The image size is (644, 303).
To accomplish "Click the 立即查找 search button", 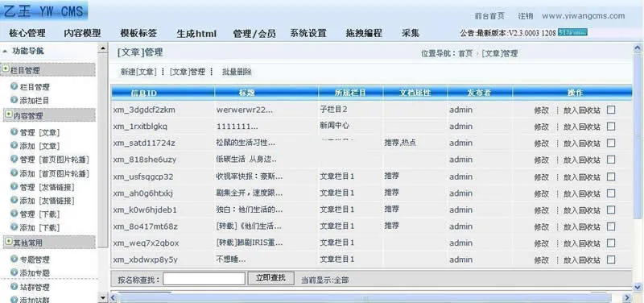I will (x=270, y=278).
